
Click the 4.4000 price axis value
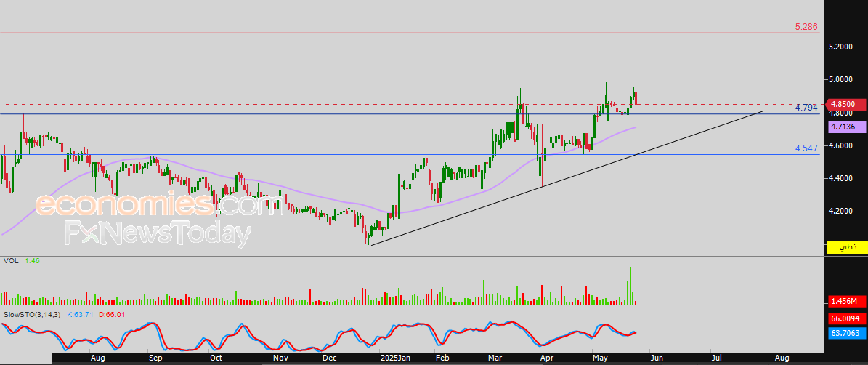pos(840,178)
